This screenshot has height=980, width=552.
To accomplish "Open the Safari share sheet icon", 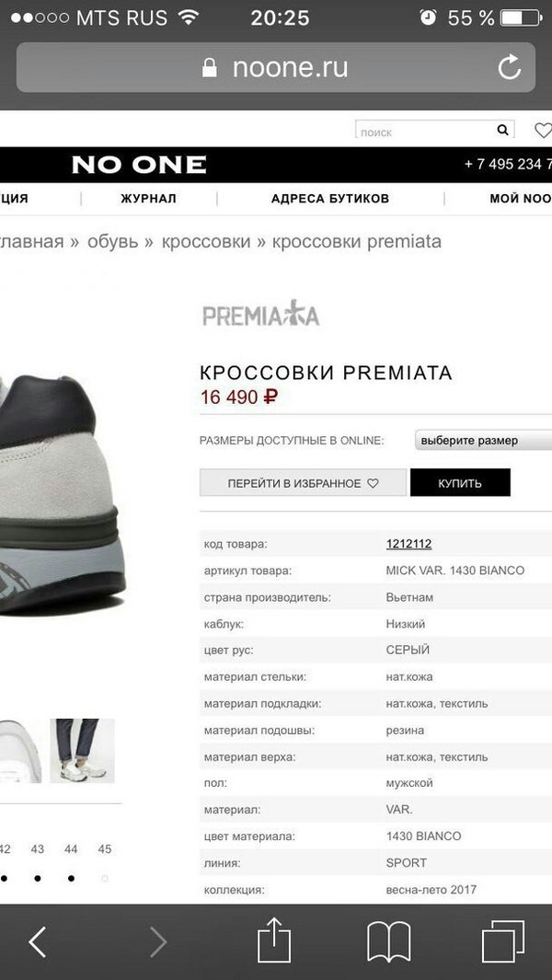I will point(274,940).
